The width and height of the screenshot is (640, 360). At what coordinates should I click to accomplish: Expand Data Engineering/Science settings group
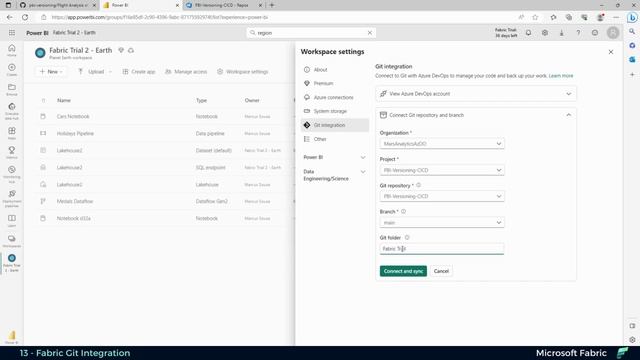tap(334, 175)
